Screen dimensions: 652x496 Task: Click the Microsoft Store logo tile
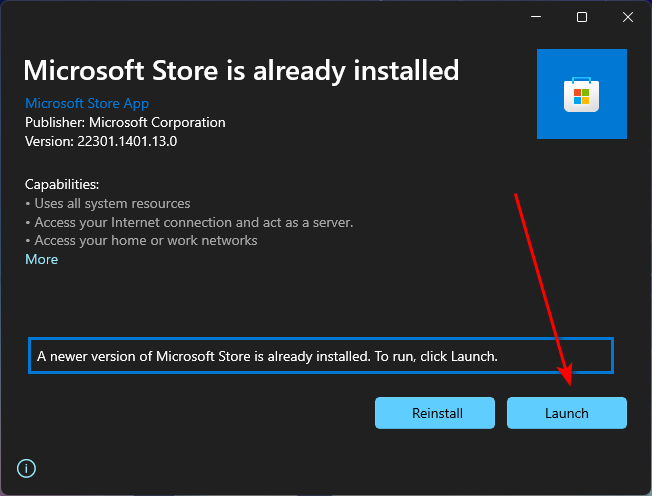click(582, 94)
